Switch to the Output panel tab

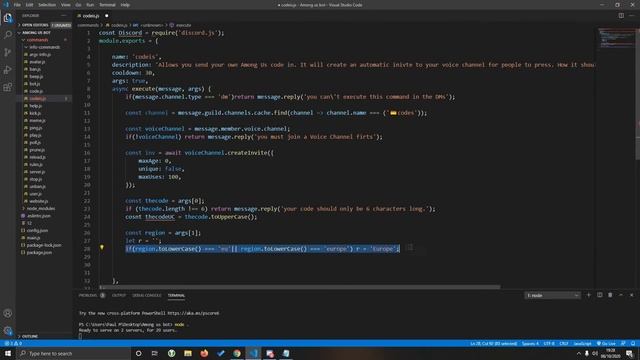pos(119,295)
